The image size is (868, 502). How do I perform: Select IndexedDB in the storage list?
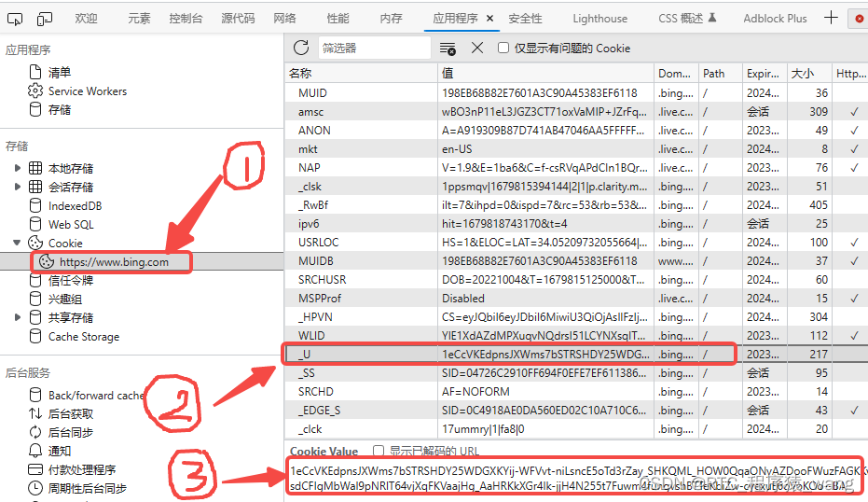[x=75, y=205]
